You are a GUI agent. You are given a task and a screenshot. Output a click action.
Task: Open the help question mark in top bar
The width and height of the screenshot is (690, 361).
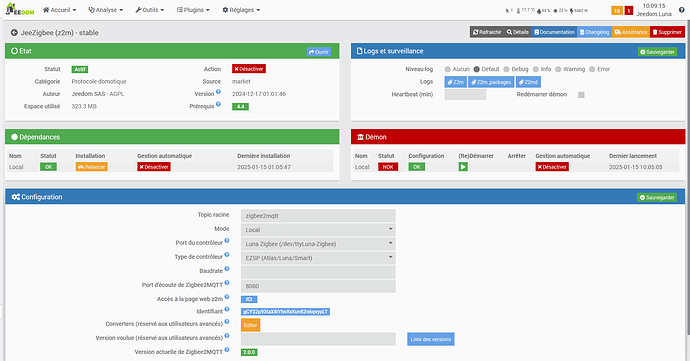point(681,10)
